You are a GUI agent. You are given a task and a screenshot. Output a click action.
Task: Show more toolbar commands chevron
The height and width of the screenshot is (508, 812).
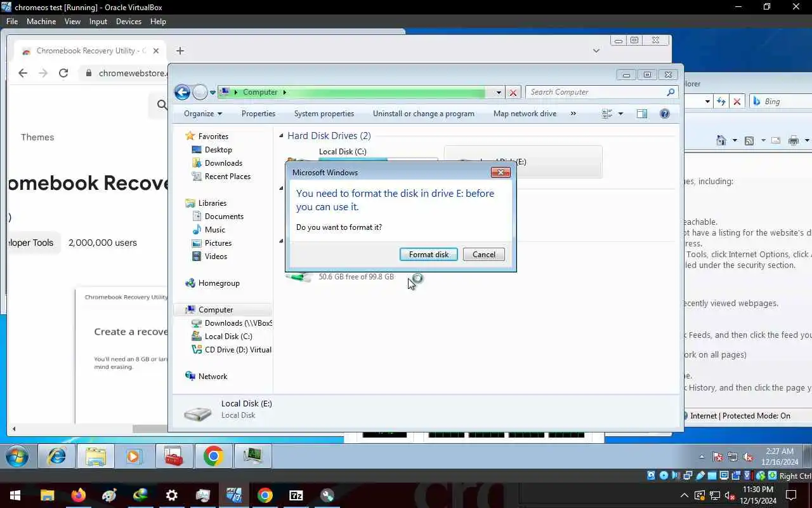click(x=573, y=114)
